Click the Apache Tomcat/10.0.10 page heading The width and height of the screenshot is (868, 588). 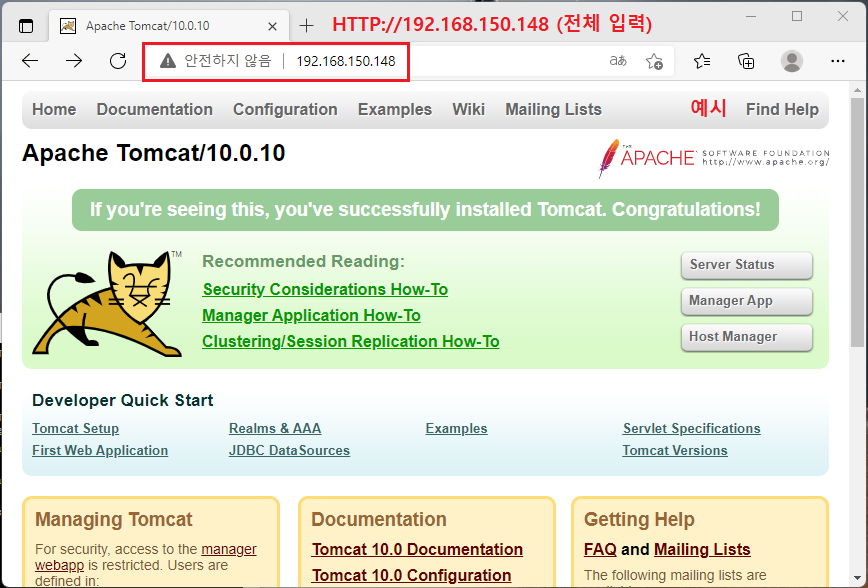(153, 153)
